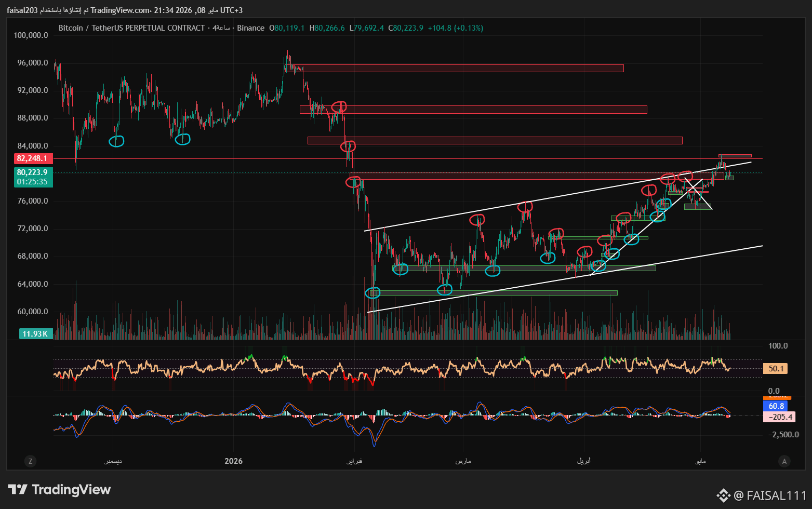Click the low value L79,692.4
This screenshot has height=509, width=812.
point(367,28)
